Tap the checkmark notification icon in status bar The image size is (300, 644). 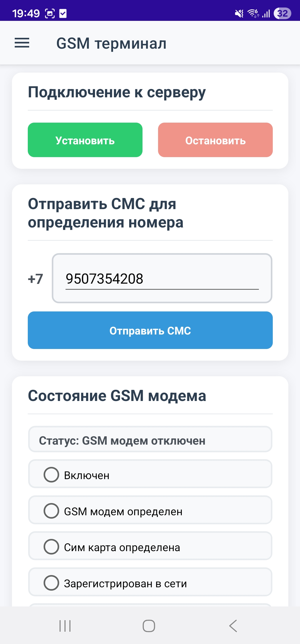[x=63, y=13]
